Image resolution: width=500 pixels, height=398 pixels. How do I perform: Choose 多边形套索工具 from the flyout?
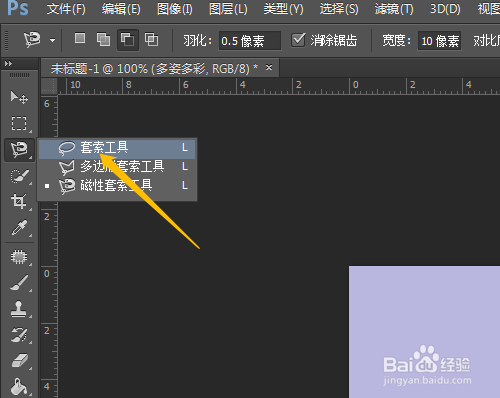point(117,167)
